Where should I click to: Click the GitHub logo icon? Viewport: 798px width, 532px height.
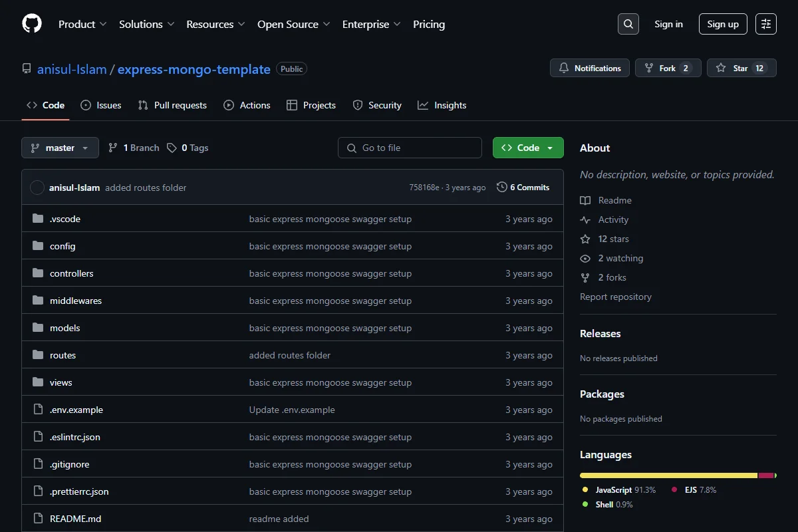coord(32,24)
